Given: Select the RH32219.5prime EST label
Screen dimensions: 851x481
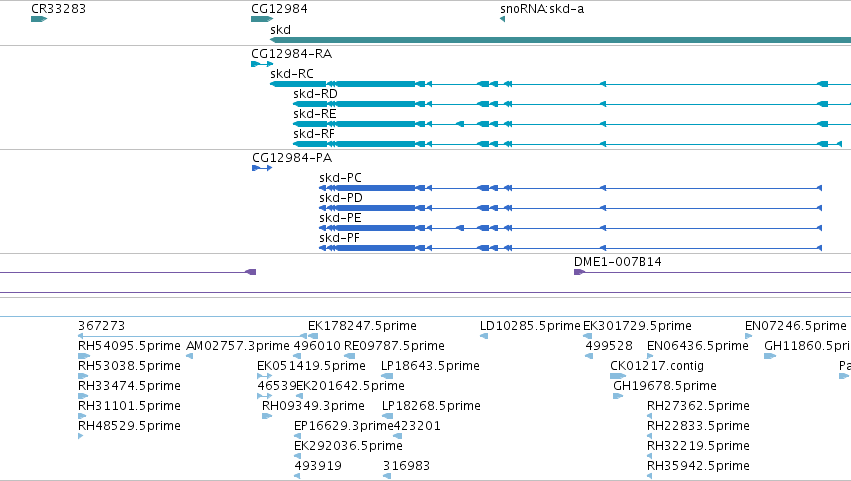Looking at the screenshot, I should click(698, 446).
